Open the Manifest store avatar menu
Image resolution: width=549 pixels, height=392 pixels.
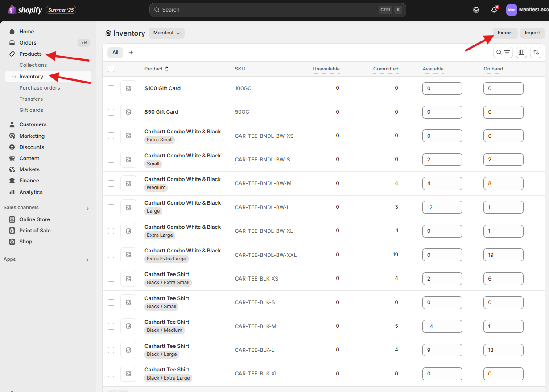pyautogui.click(x=512, y=10)
